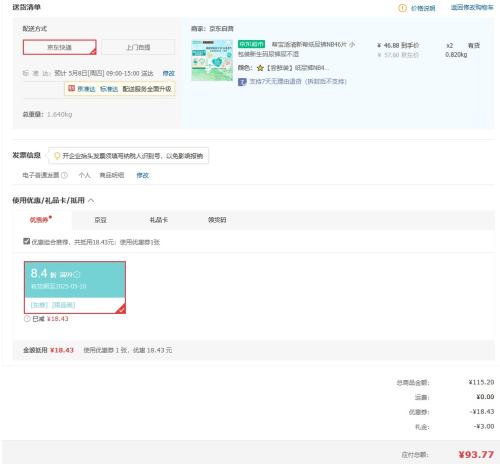The width and height of the screenshot is (500, 464).
Task: Click the diaper product thumbnail
Action: [212, 60]
